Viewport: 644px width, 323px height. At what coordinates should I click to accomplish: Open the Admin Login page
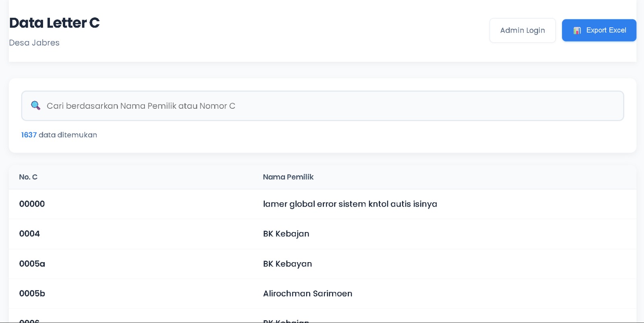point(522,30)
